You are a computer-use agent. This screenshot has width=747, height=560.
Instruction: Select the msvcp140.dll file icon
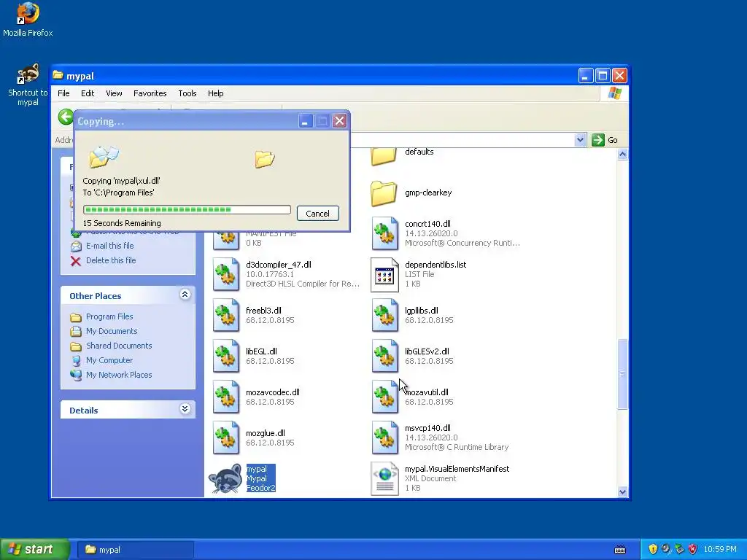coord(384,438)
